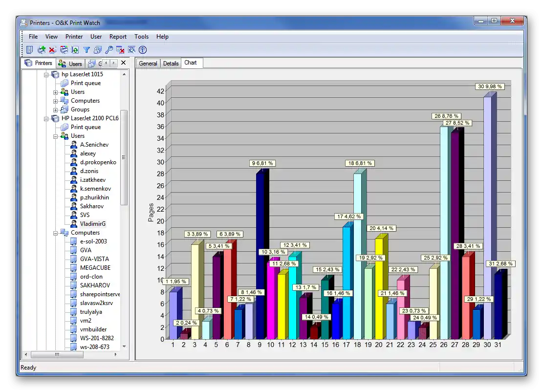Select computer WS-201-8282 in tree

(x=97, y=338)
